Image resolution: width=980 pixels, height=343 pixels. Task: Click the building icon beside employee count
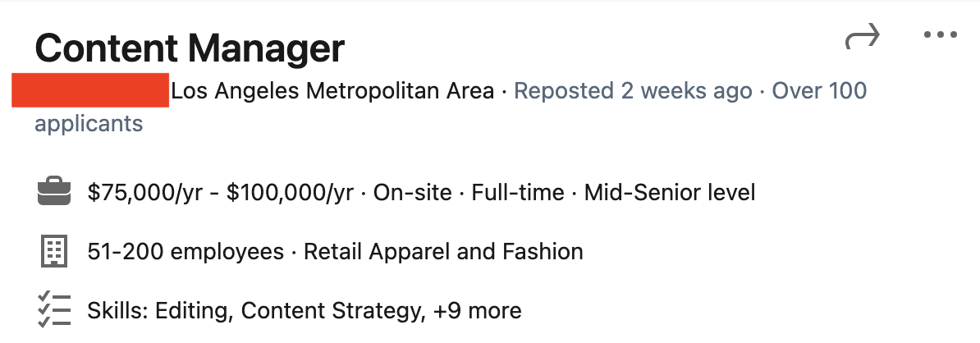click(53, 251)
